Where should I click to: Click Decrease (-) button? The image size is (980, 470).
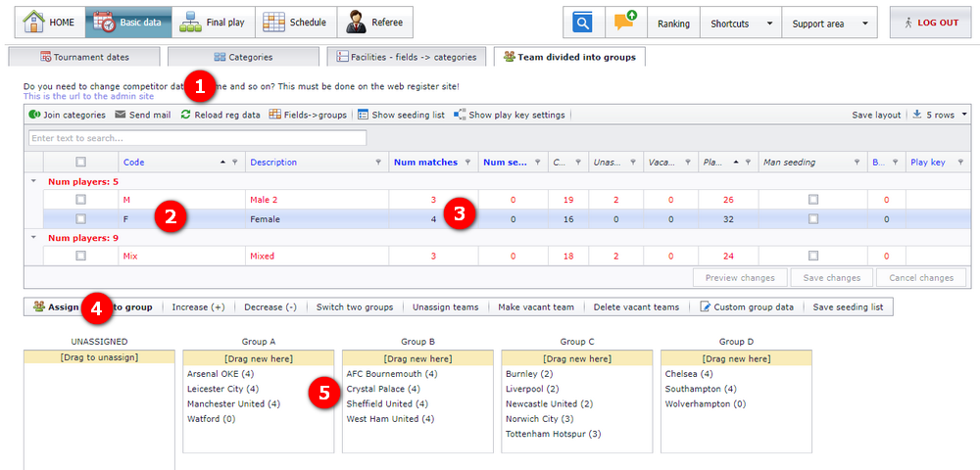(270, 307)
